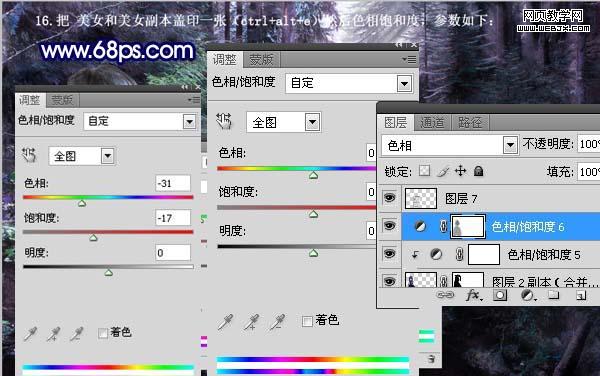This screenshot has width=600, height=376.
Task: Click lock position move icon
Action: click(x=460, y=171)
